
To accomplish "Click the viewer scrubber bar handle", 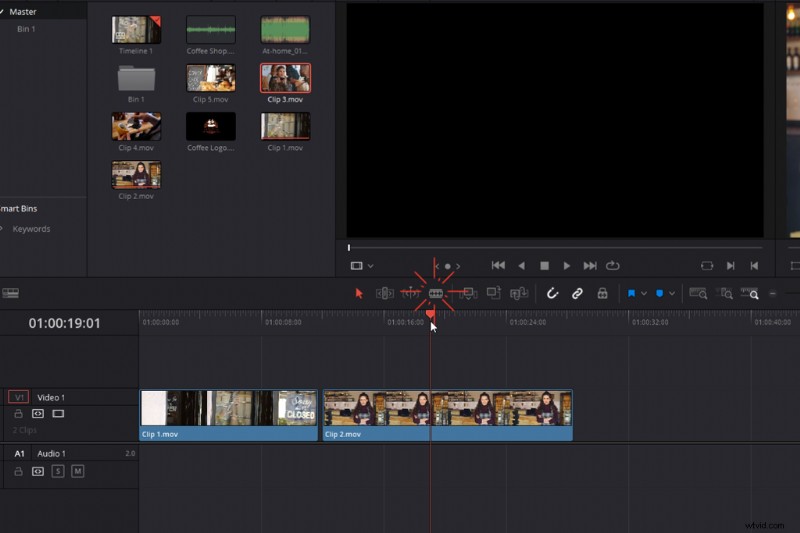I will 349,247.
